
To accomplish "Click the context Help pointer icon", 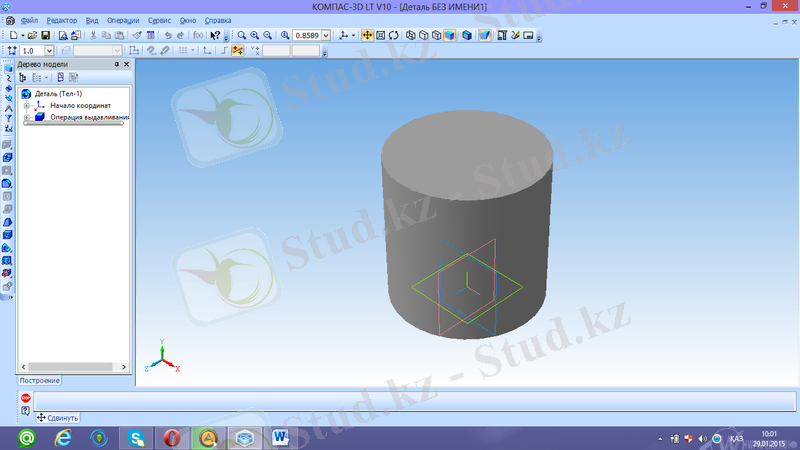I will [x=215, y=35].
